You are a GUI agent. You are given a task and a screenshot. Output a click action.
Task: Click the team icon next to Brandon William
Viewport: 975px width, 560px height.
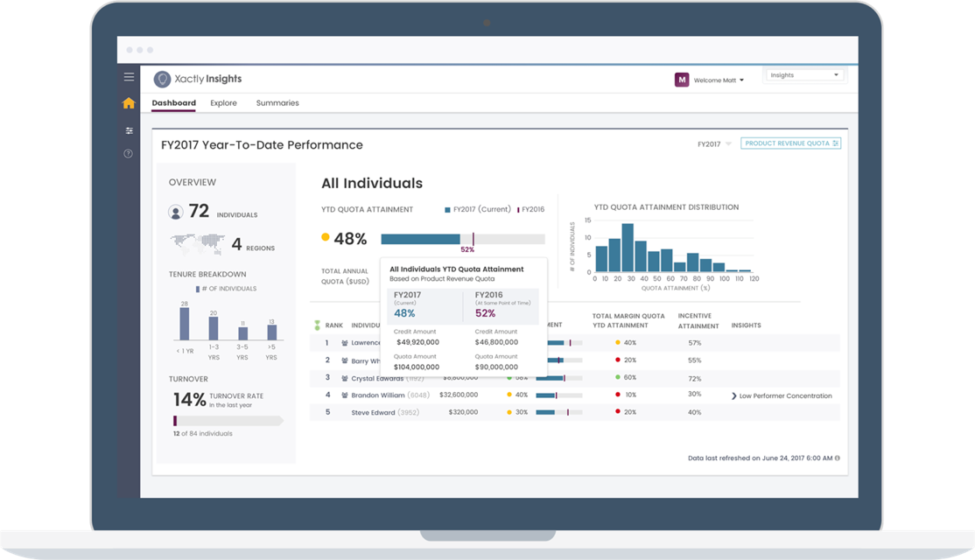pyautogui.click(x=344, y=395)
